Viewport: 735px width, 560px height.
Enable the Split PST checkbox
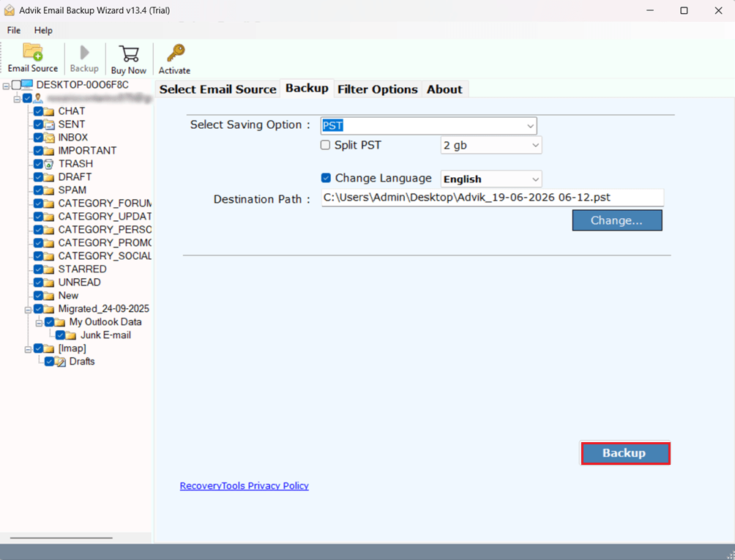pyautogui.click(x=325, y=145)
